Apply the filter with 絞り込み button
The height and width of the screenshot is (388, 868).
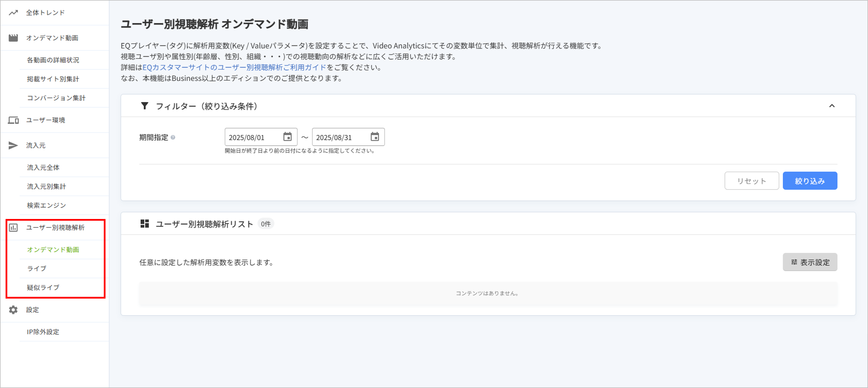(x=810, y=181)
